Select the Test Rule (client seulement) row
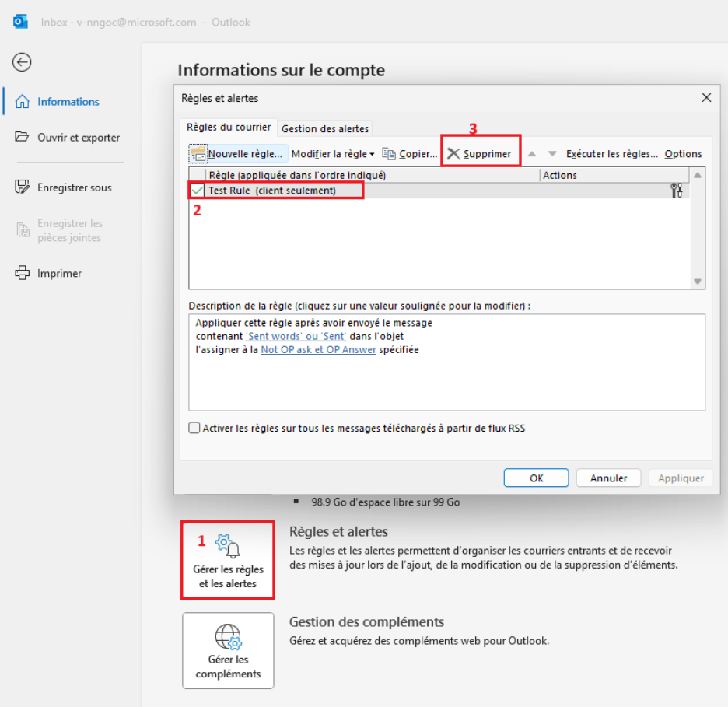Image resolution: width=728 pixels, height=707 pixels. [x=439, y=191]
